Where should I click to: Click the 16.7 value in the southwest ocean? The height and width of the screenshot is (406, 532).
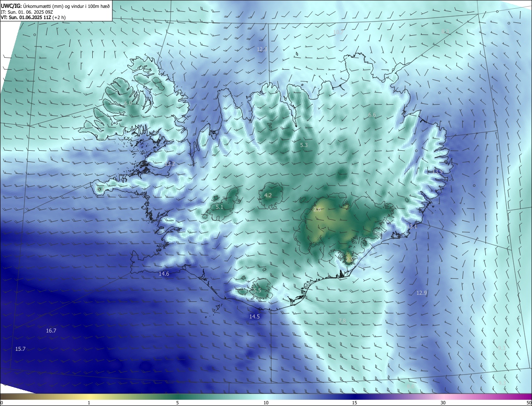pos(51,331)
